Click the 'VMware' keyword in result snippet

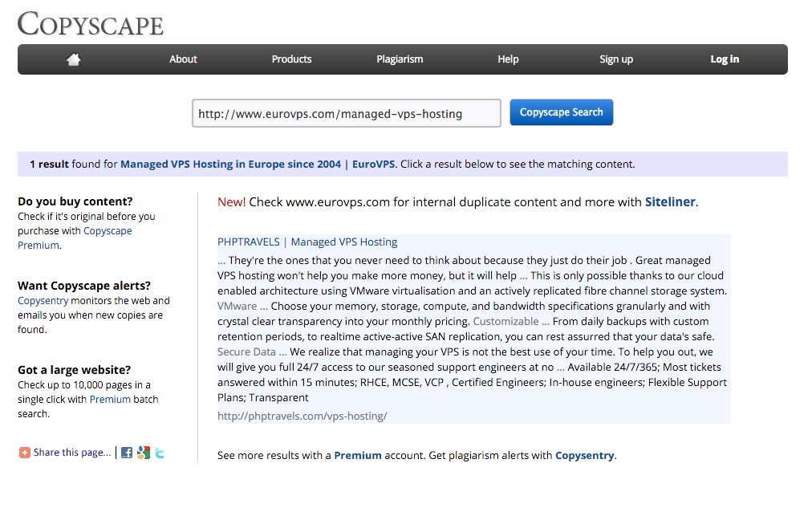pyautogui.click(x=238, y=307)
